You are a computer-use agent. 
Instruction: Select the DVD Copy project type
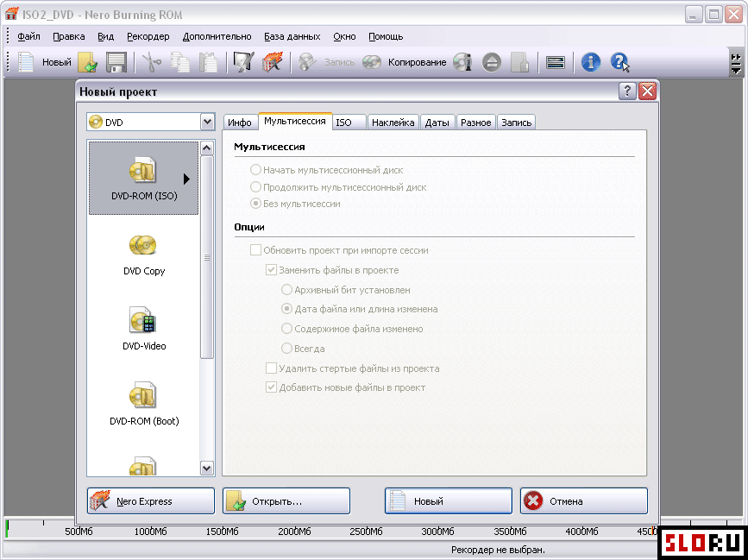pos(143,254)
